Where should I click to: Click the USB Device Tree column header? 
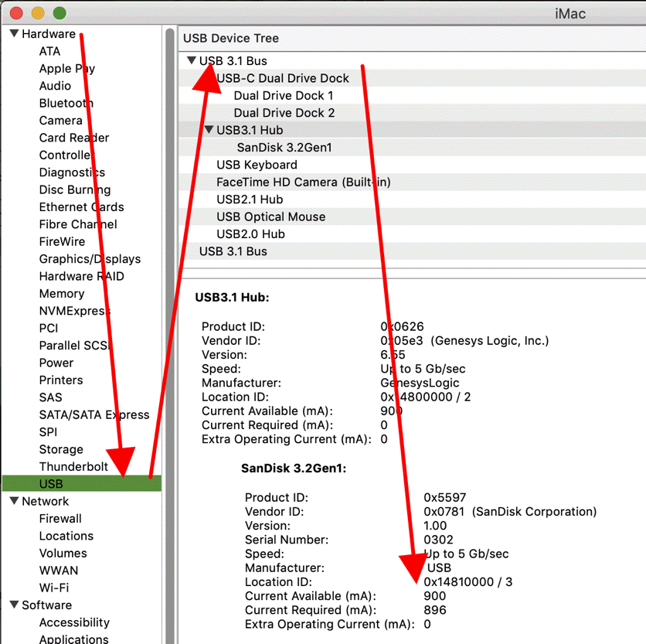pos(412,39)
